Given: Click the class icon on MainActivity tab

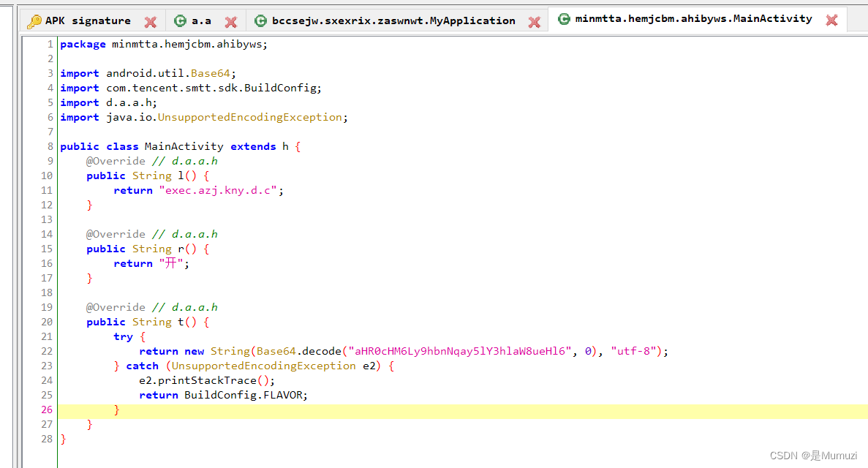Looking at the screenshot, I should click(564, 19).
